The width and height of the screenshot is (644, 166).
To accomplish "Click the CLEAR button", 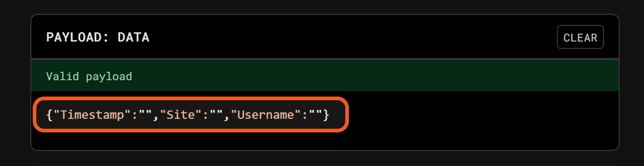I will pos(580,37).
